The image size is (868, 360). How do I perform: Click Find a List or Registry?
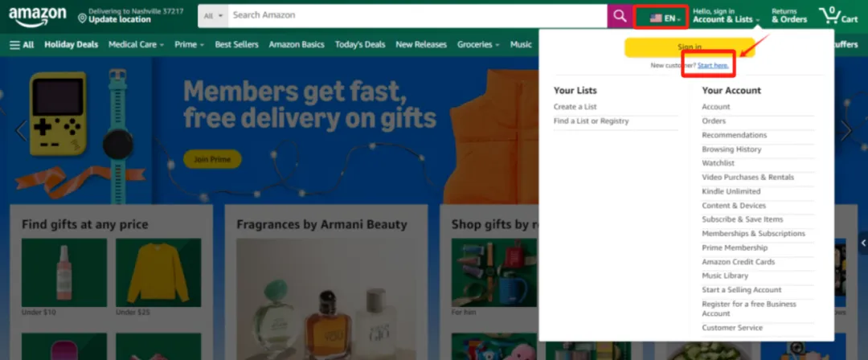tap(592, 121)
